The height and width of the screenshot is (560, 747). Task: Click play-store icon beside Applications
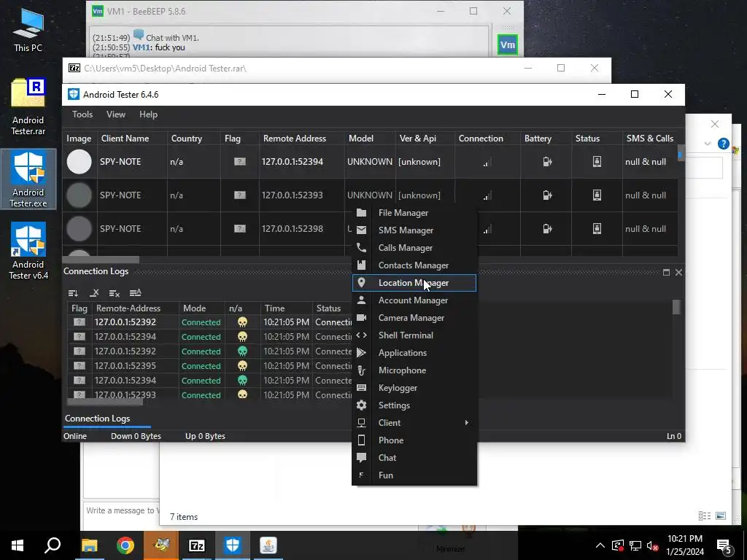tap(362, 353)
